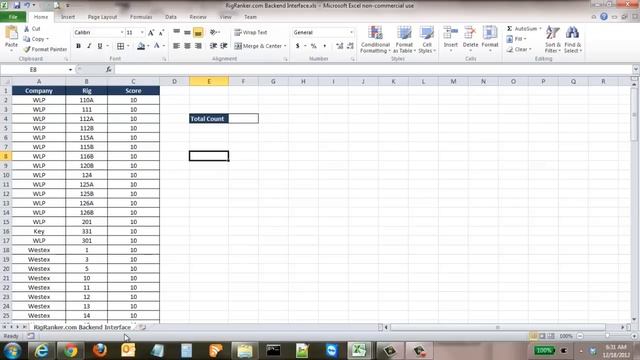640x360 pixels.
Task: Select column E header
Action: [x=209, y=82]
